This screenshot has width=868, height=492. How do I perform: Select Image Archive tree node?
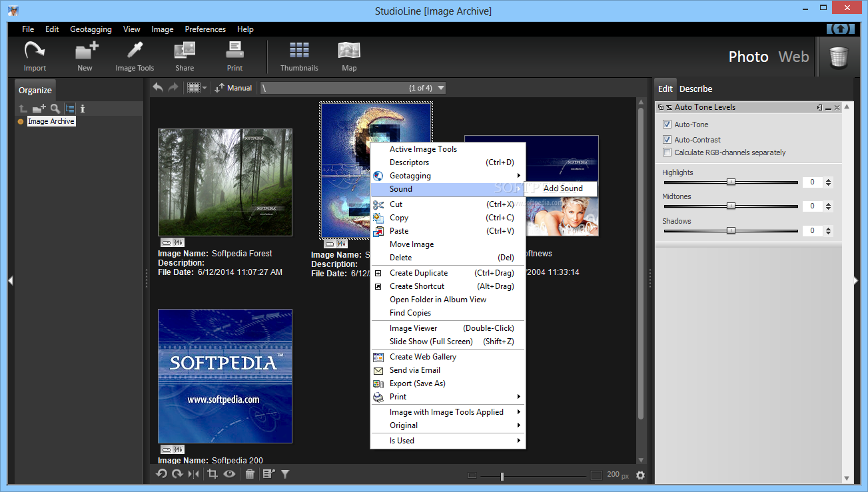pos(51,121)
